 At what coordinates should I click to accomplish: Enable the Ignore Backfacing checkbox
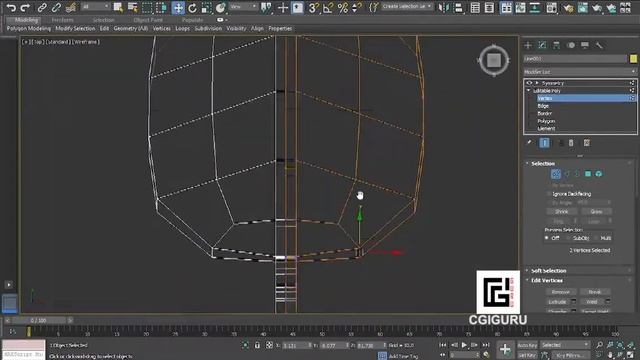pos(549,194)
